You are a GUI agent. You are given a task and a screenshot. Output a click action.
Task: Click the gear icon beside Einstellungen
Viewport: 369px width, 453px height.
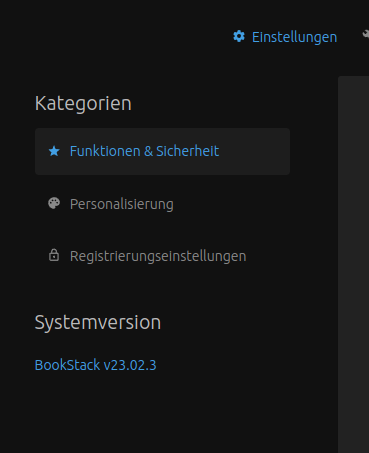[x=239, y=36]
